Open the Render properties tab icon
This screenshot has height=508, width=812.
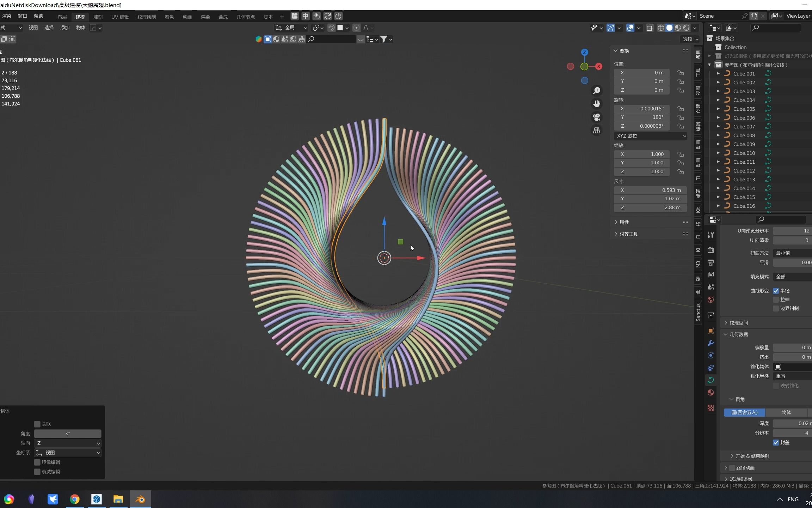711,250
